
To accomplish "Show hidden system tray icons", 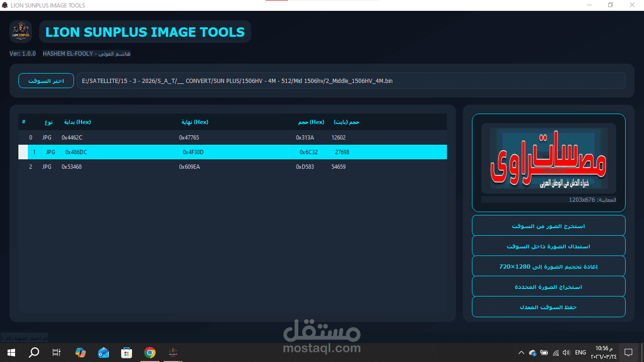I will tap(521, 352).
